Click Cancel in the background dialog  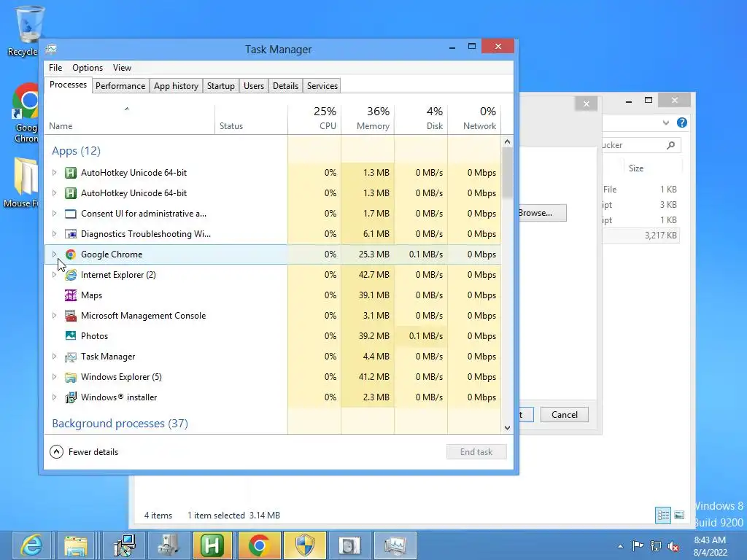[565, 415]
